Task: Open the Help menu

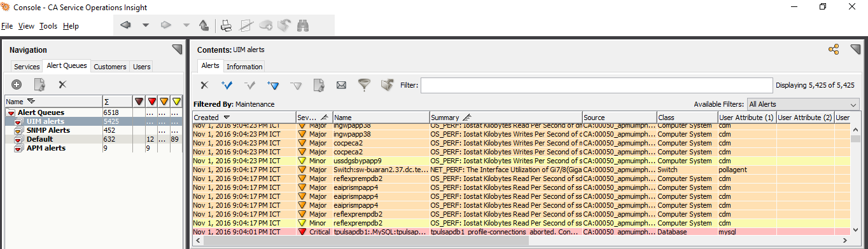Action: coord(71,26)
